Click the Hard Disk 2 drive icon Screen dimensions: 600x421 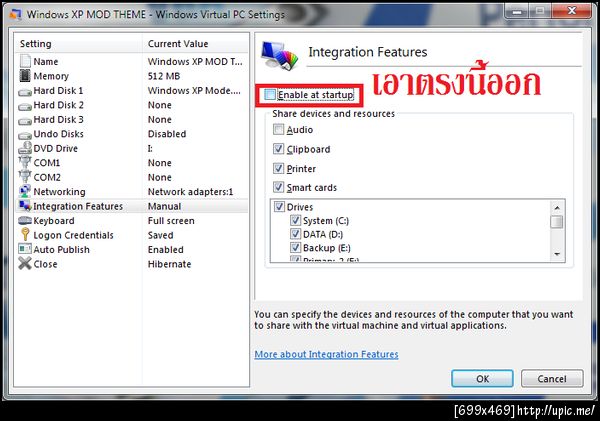pos(25,107)
